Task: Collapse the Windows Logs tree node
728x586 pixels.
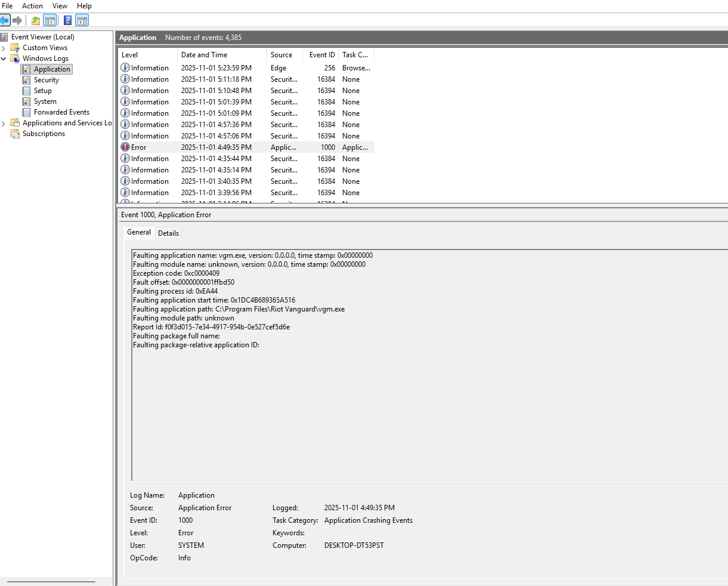Action: [4, 58]
